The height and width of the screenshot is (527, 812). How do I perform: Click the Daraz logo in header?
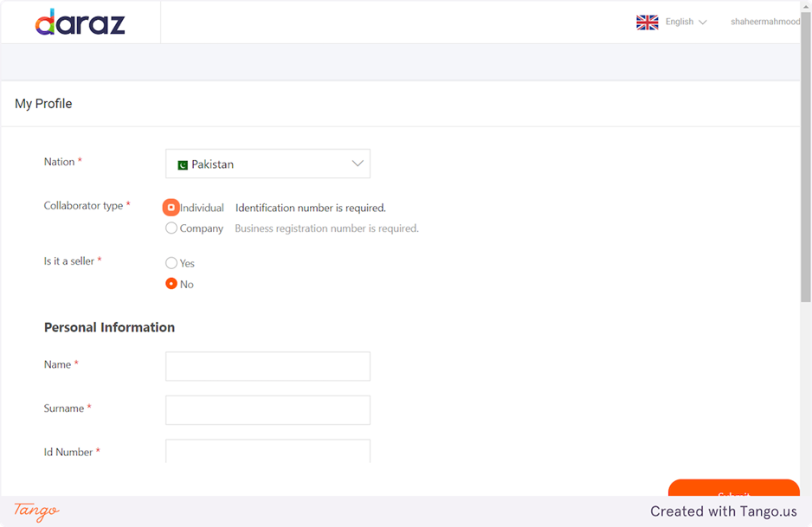(81, 22)
